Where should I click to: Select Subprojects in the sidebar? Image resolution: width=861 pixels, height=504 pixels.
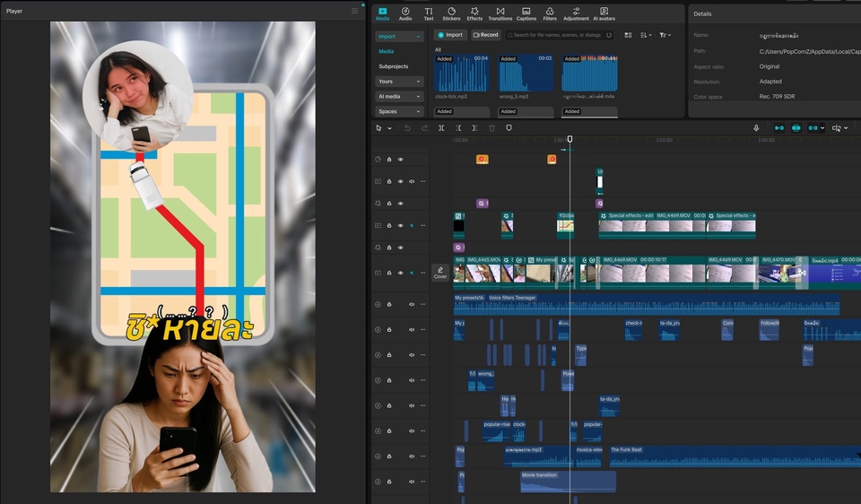pos(393,66)
